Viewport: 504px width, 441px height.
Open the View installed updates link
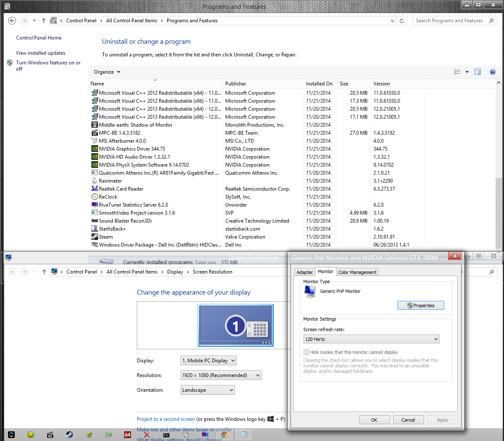[40, 53]
